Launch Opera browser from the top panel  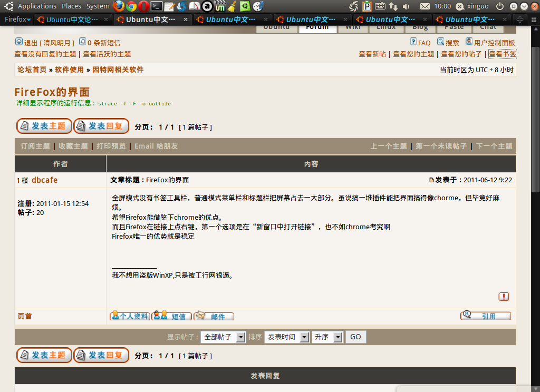(143, 6)
